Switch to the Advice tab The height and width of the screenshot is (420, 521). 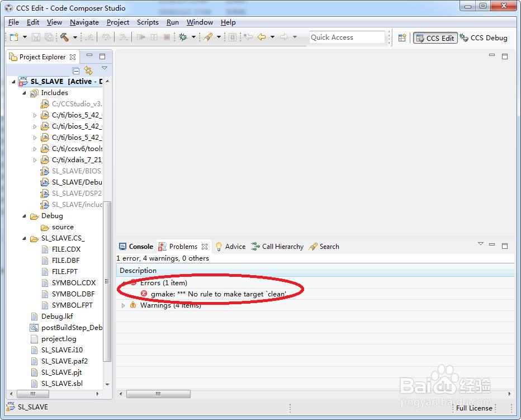(x=231, y=247)
